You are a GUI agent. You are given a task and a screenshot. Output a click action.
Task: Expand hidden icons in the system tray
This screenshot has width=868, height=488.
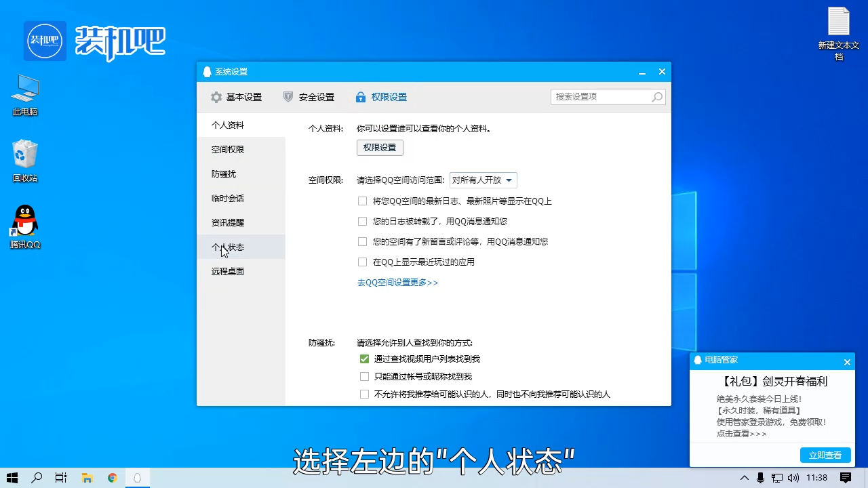745,478
